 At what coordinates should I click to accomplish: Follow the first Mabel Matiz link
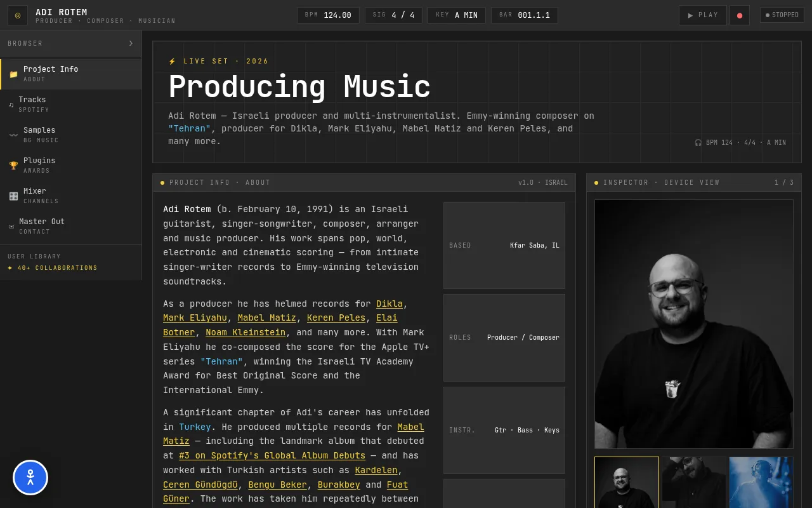point(267,317)
